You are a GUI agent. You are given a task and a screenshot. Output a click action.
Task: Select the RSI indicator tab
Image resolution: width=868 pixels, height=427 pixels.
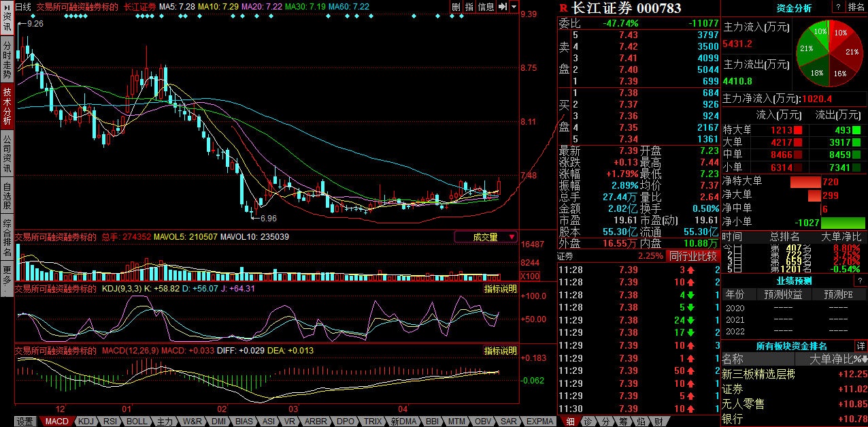pyautogui.click(x=110, y=422)
